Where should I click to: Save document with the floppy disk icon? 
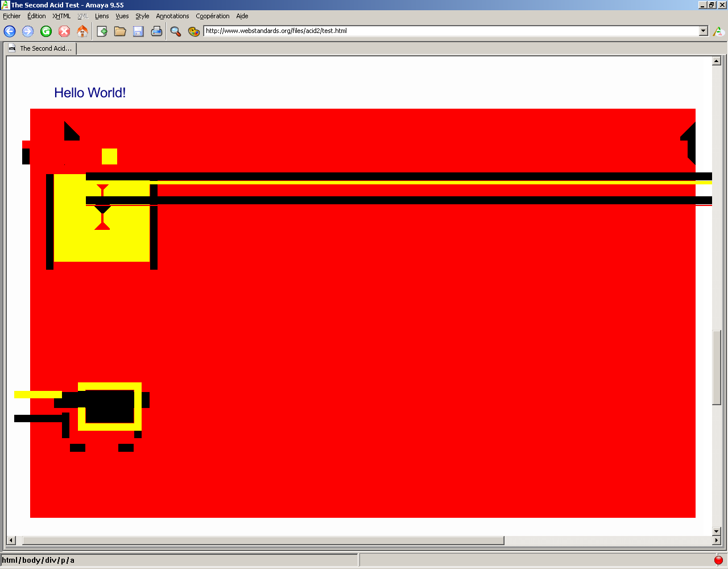(x=138, y=31)
